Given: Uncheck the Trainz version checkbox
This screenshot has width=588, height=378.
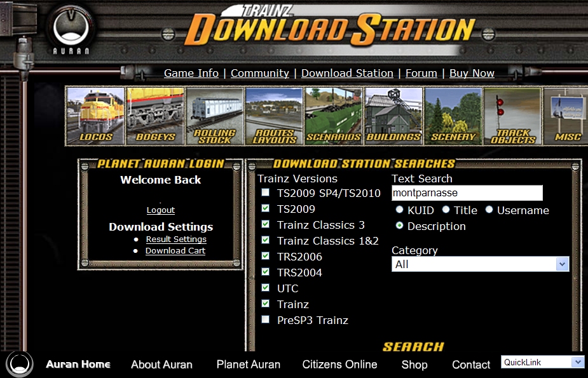Looking at the screenshot, I should pyautogui.click(x=266, y=304).
